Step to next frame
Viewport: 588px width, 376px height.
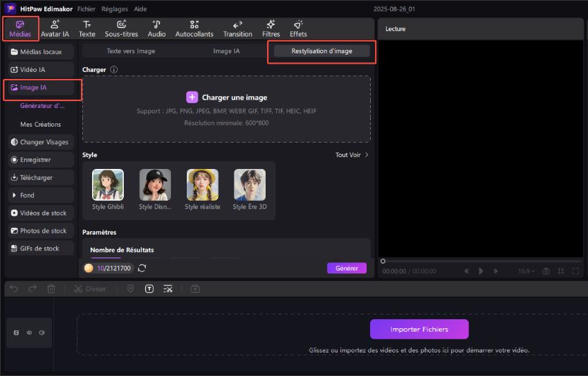tap(495, 271)
